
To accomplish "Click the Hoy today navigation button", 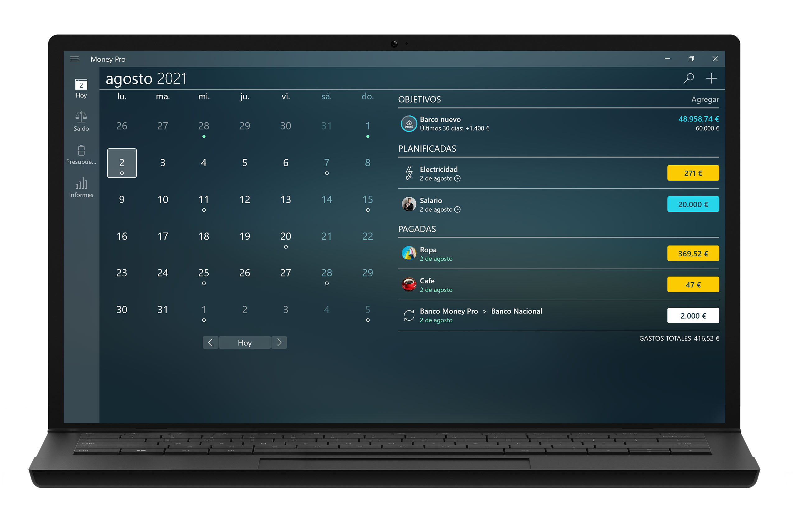I will tap(245, 342).
